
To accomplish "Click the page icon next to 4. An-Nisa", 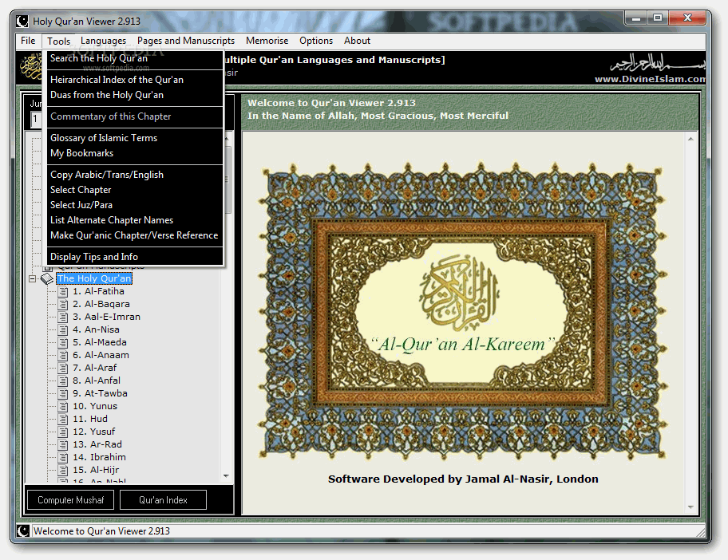I will tap(63, 330).
